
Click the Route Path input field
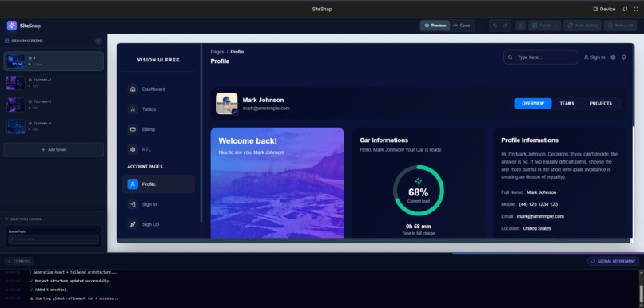[54, 239]
